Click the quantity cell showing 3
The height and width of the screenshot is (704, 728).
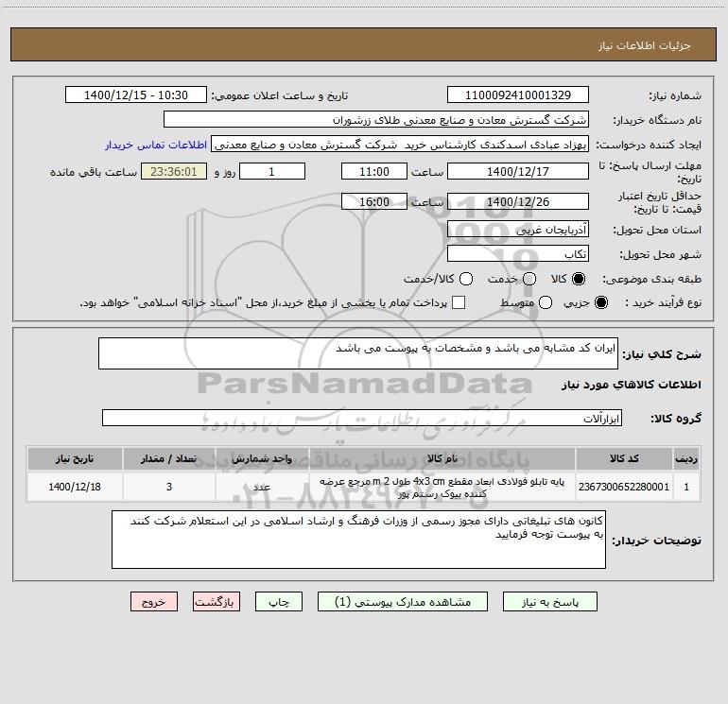169,487
